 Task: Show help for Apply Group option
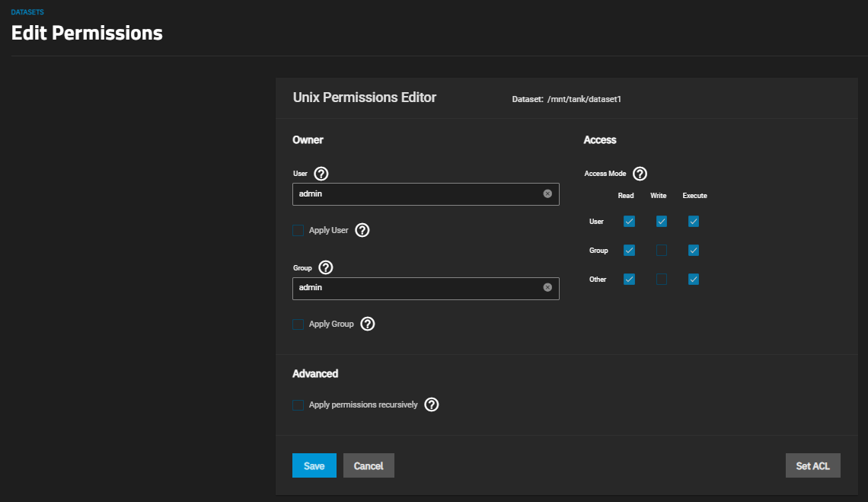pos(368,325)
